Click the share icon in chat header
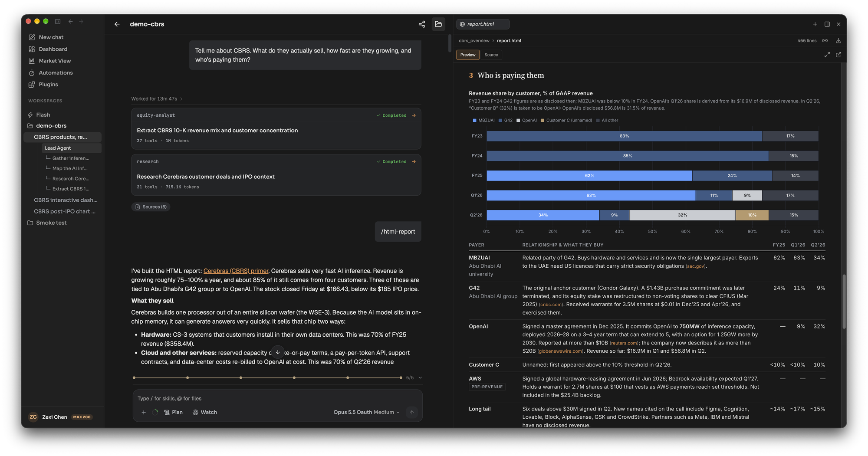This screenshot has width=868, height=456. 422,24
